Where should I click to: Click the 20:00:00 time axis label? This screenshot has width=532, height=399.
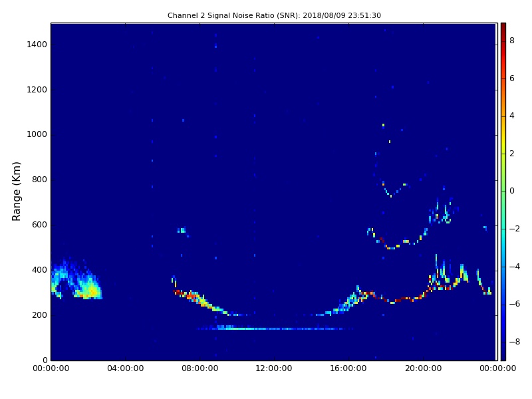[423, 368]
